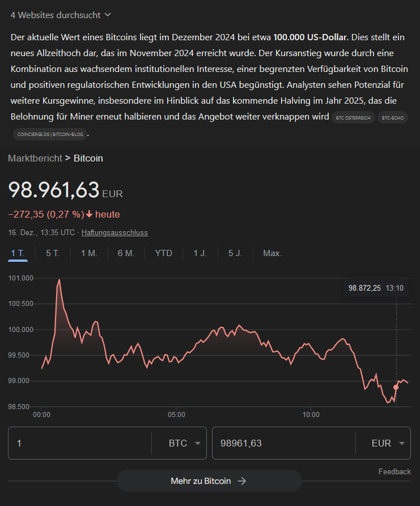420x506 pixels.
Task: Click the 'Mehr zu Bitcoin' button
Action: [x=209, y=481]
